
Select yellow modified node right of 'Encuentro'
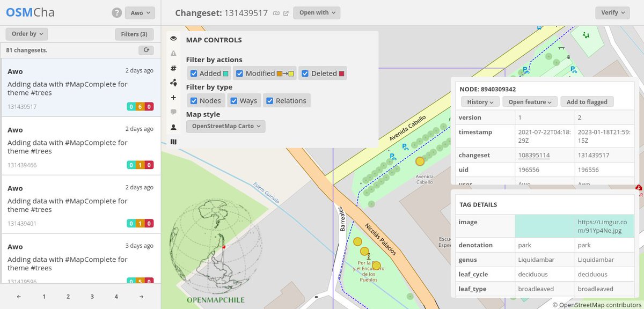[376, 265]
